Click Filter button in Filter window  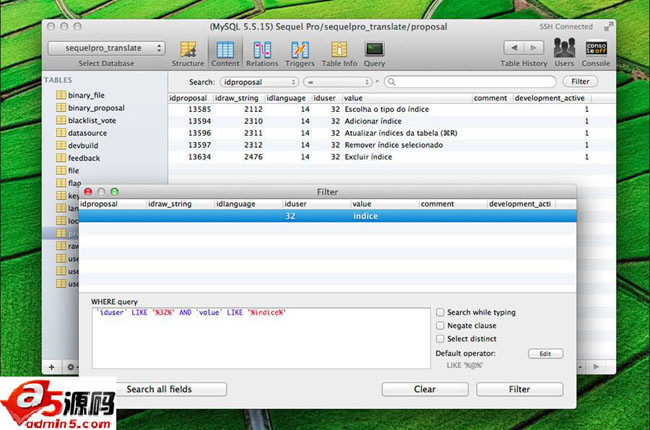[x=519, y=389]
